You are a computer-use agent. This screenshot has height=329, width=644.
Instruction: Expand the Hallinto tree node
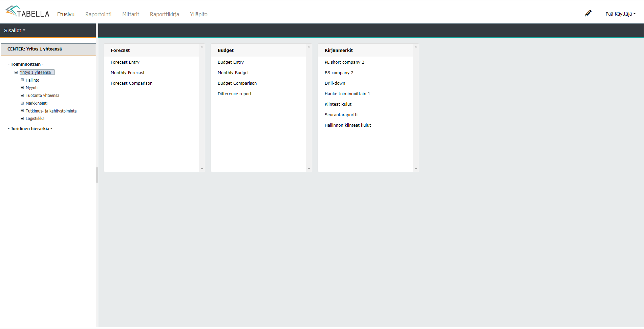22,80
